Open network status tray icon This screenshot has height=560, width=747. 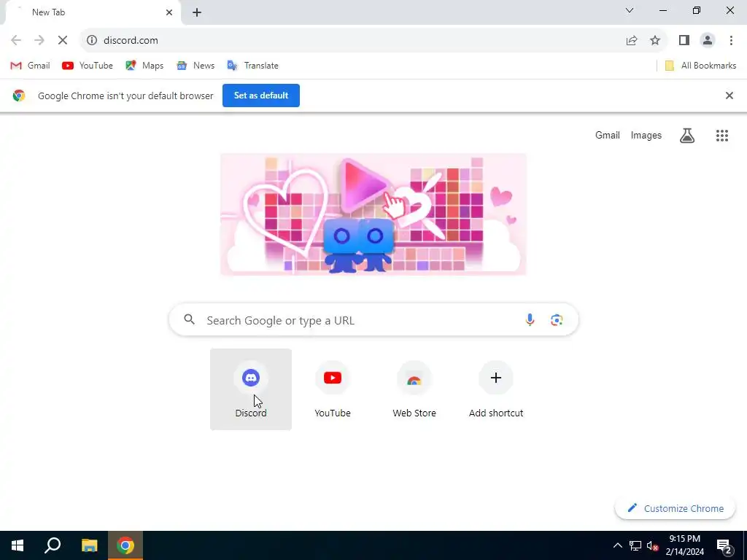tap(635, 545)
